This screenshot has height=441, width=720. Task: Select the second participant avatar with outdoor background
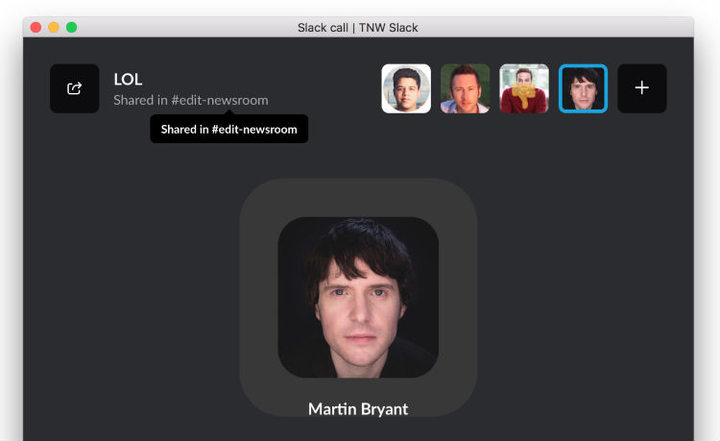pyautogui.click(x=465, y=88)
